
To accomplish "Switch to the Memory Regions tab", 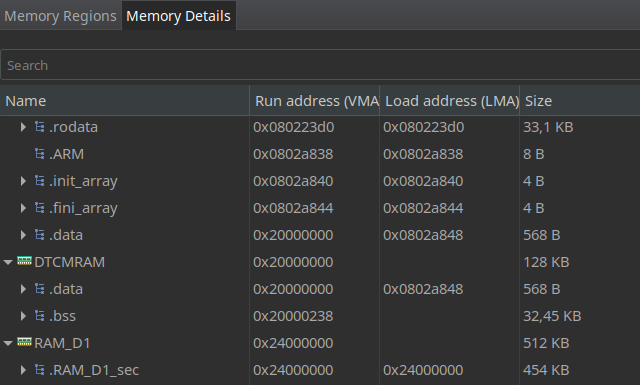I will point(60,16).
